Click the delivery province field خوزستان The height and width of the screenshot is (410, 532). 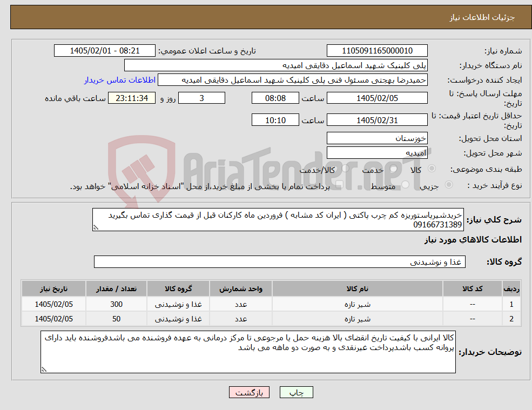point(377,138)
